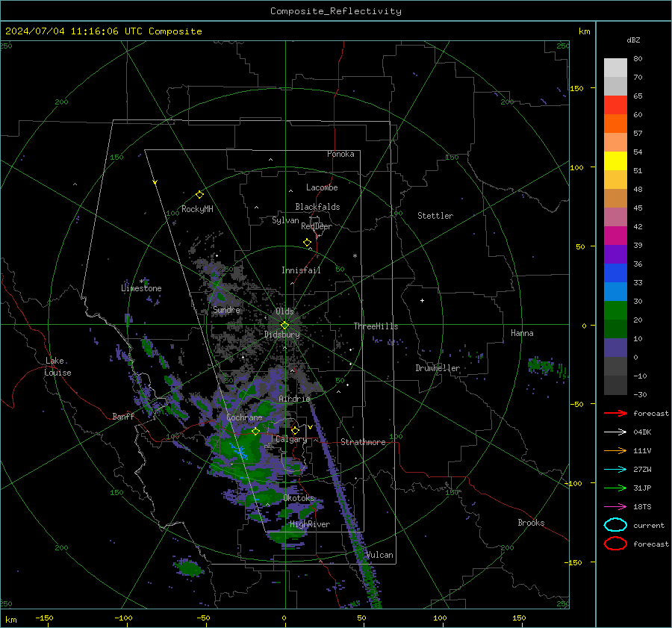Screen dimensions: 672x628
Task: Click the Airdrie city label
Action: pos(294,399)
